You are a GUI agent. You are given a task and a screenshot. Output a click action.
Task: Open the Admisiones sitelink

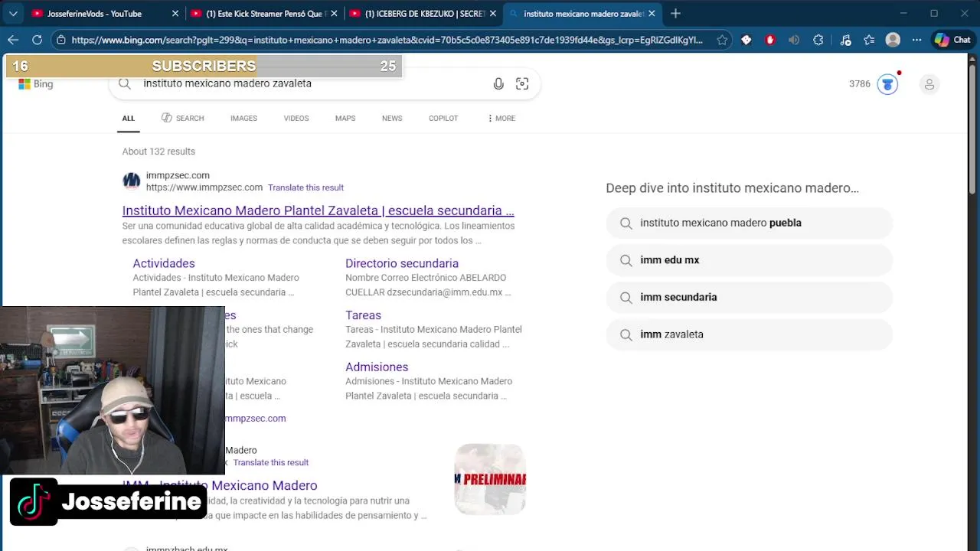377,367
